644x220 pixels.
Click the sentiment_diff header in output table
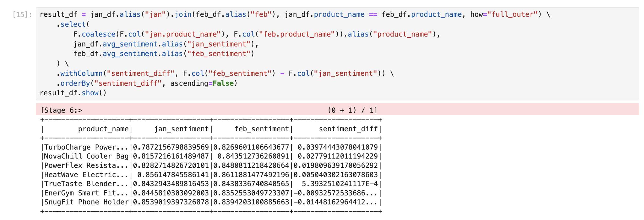[348, 129]
